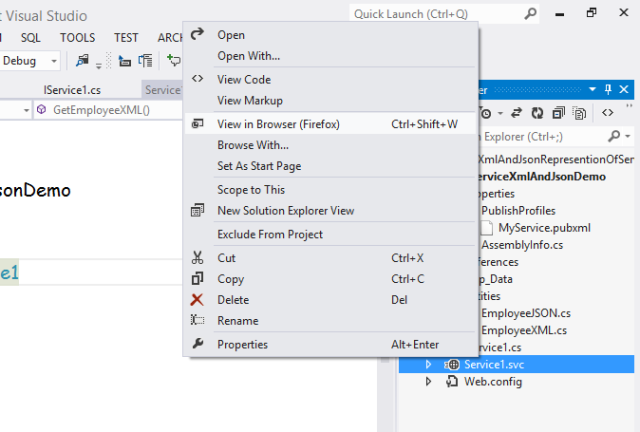Open Properties from the context menu

tap(331, 344)
